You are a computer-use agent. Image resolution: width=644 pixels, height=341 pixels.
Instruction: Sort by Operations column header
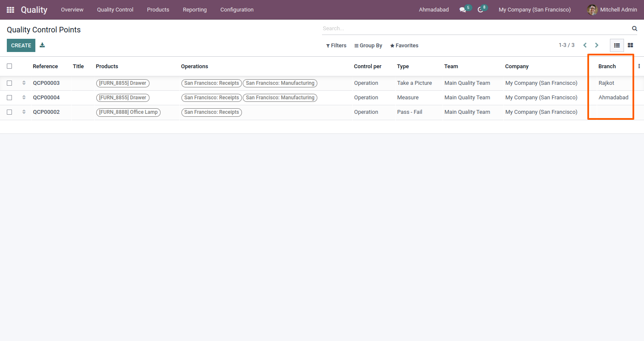tap(195, 66)
